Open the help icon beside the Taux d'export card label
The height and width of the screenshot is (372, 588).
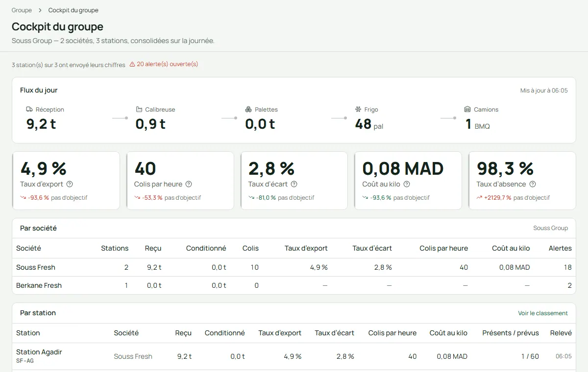[70, 184]
